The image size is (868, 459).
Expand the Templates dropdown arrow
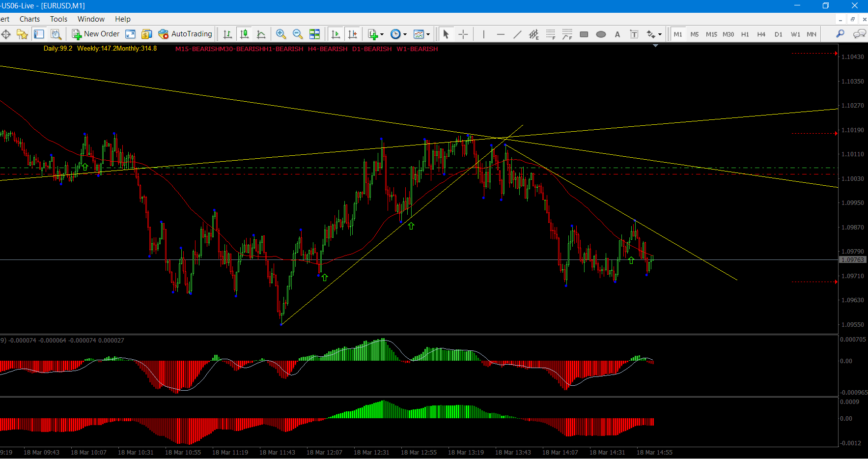pyautogui.click(x=428, y=34)
